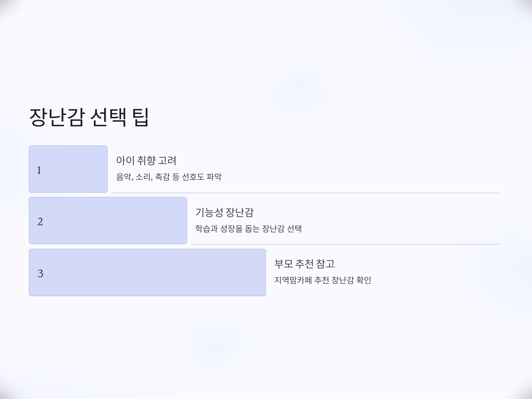Screen dimensions: 532x399
Task: Click the word 팁 in the title
Action: [x=141, y=117]
